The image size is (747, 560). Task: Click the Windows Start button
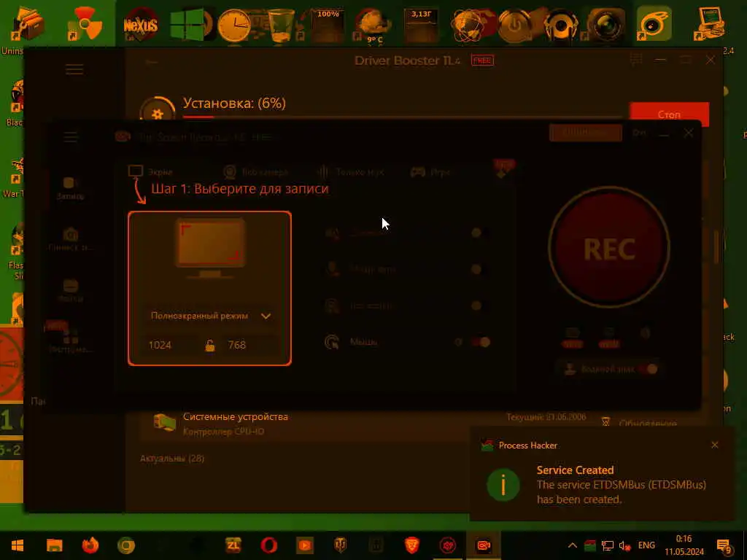click(x=18, y=545)
